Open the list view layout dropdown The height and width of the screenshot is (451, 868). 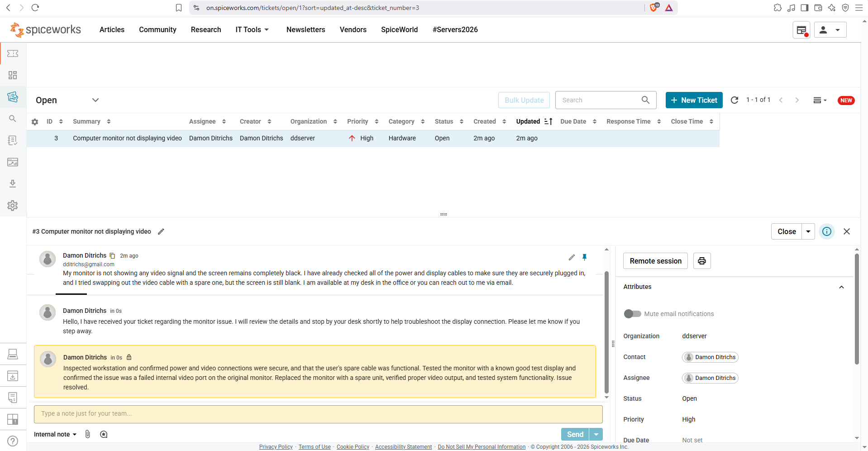820,100
